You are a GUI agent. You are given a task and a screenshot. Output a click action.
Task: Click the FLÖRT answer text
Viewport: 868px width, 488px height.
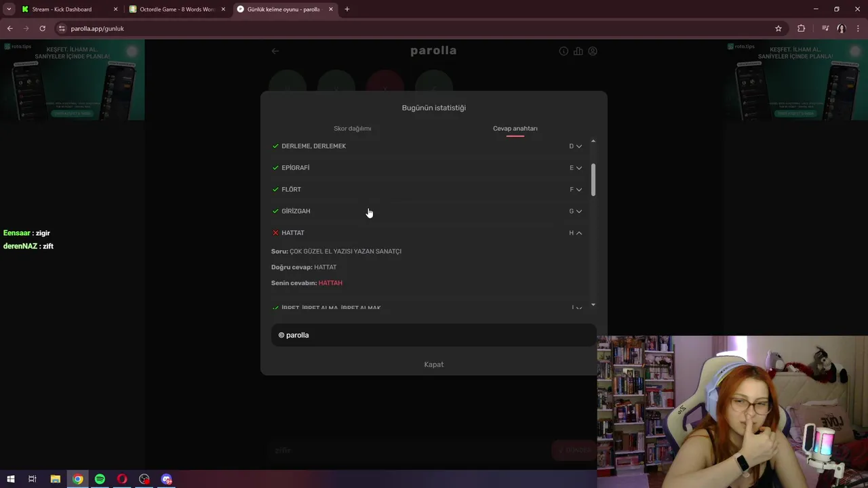point(292,190)
